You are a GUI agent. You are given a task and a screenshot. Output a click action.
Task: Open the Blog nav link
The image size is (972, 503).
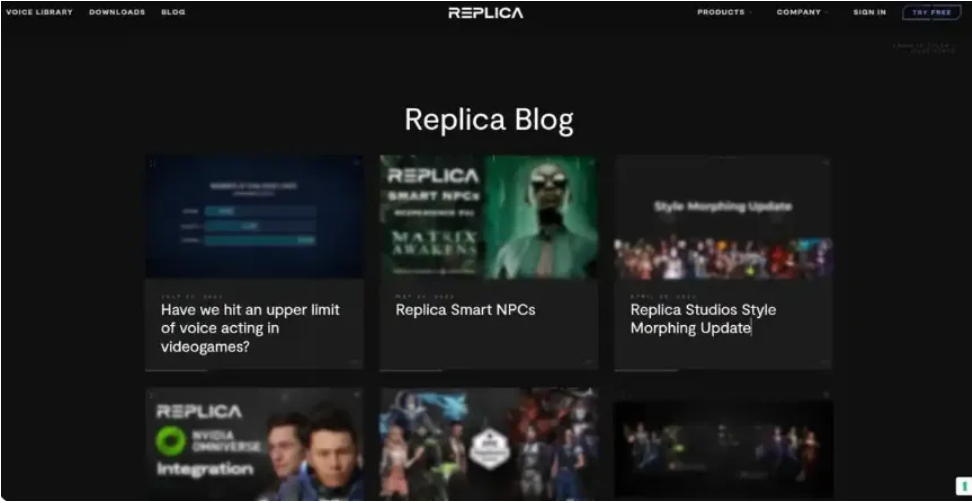click(173, 12)
